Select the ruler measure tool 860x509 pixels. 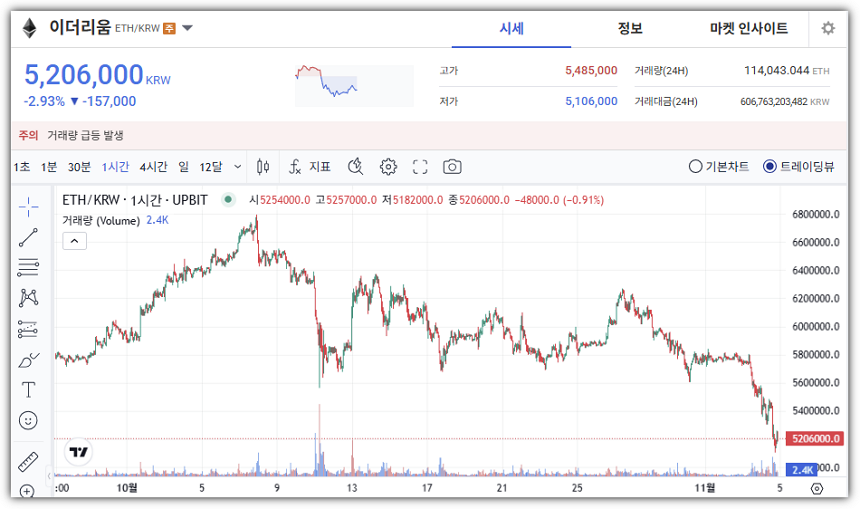(28, 462)
